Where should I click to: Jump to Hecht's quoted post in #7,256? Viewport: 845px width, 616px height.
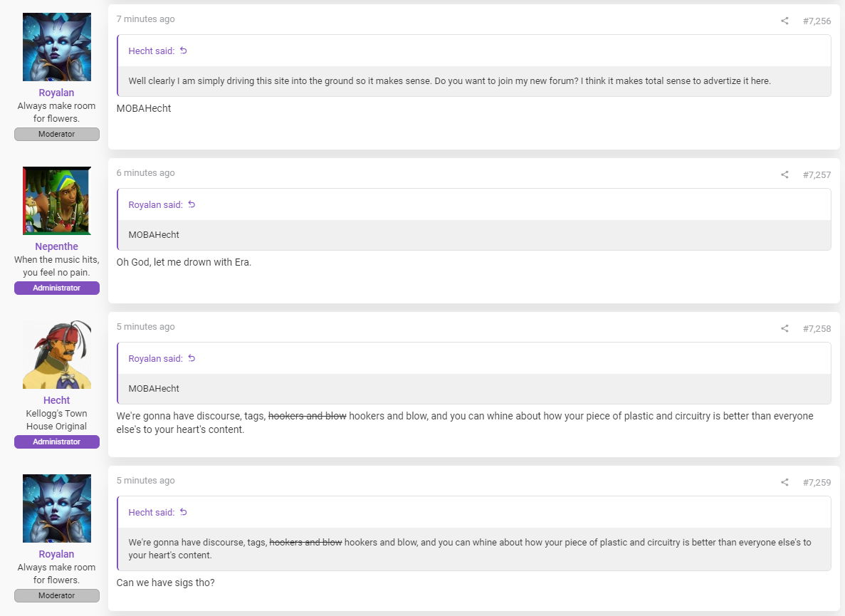click(x=183, y=51)
